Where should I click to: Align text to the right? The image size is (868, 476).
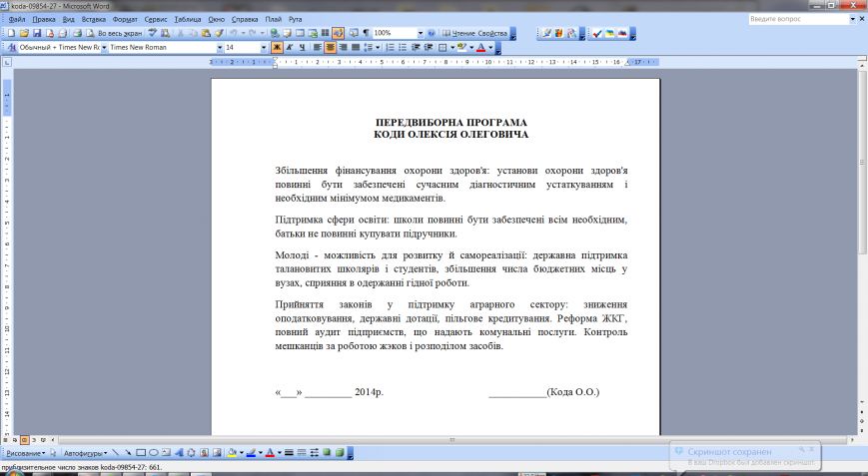click(343, 48)
